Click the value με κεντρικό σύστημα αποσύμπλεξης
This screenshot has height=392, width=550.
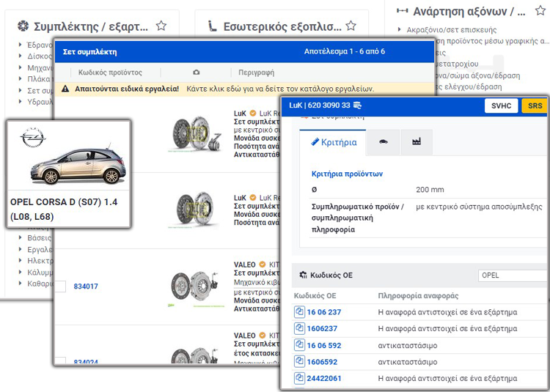(x=479, y=207)
